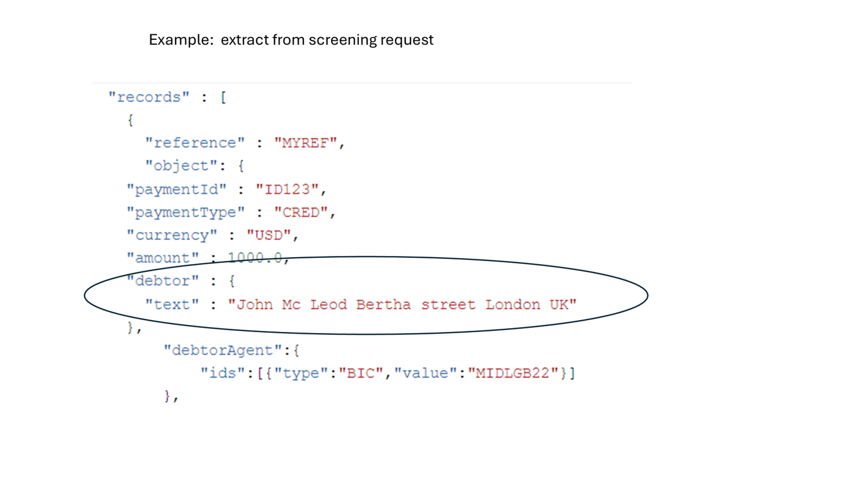
Task: Select the "CRED" value
Action: 301,213
